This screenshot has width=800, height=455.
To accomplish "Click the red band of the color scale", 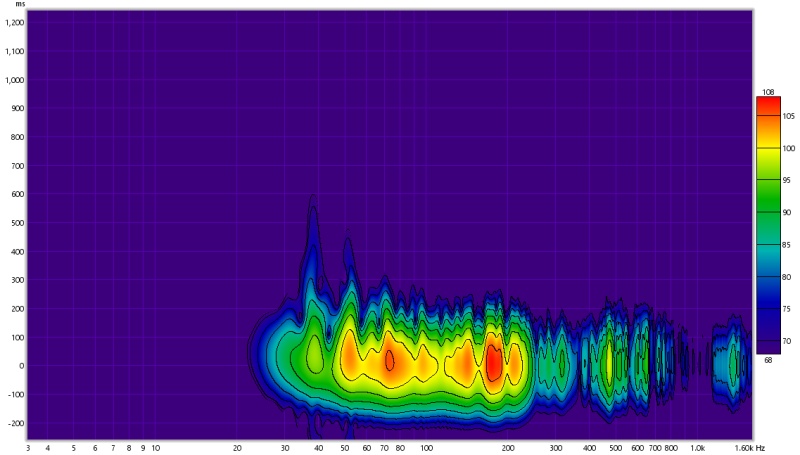I will point(768,105).
